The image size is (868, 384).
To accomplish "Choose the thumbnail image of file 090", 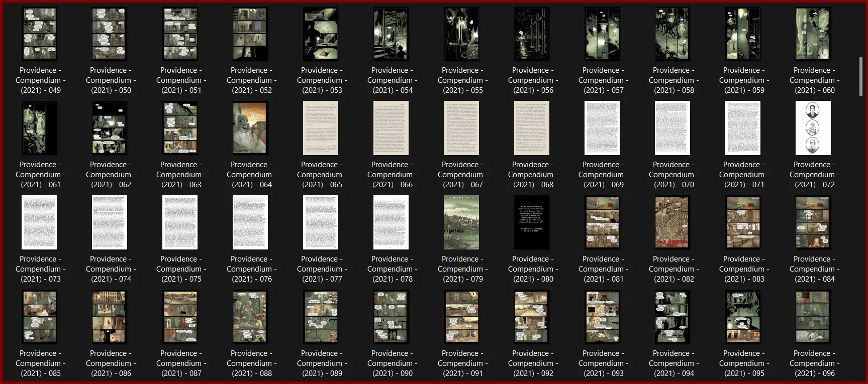I will click(x=391, y=317).
